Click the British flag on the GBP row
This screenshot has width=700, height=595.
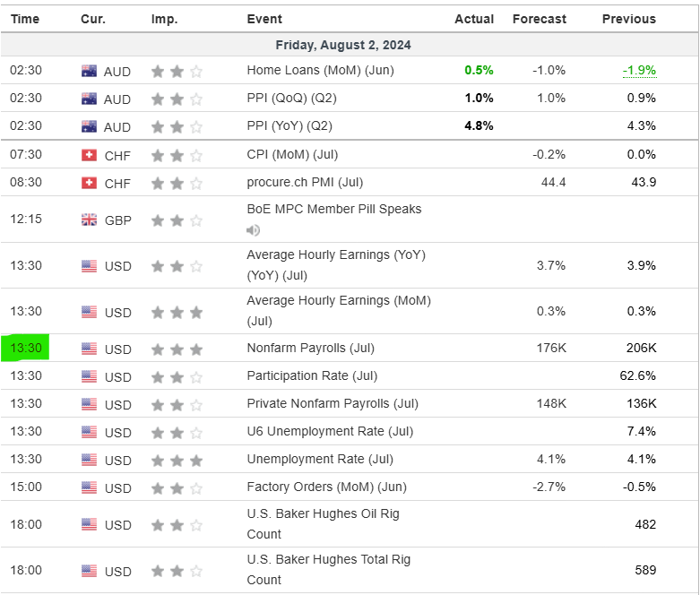tap(89, 220)
